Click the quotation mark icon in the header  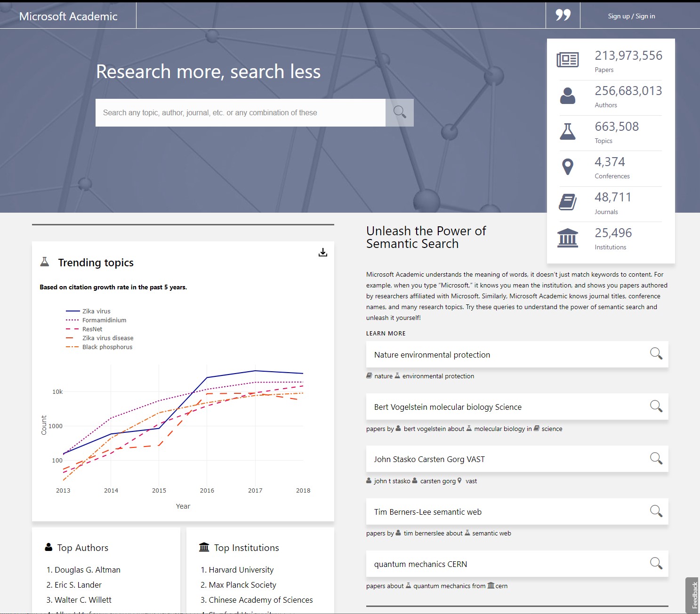(x=562, y=15)
